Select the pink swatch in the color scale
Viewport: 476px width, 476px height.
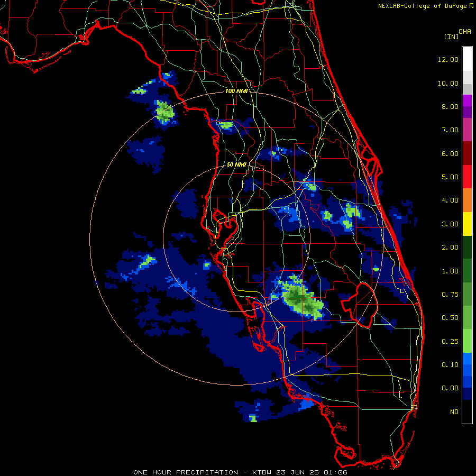pyautogui.click(x=467, y=130)
